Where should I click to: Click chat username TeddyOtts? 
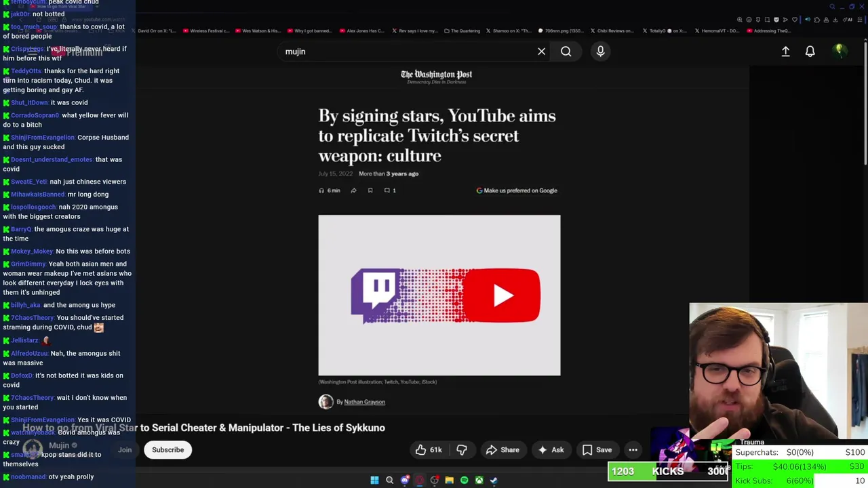click(x=26, y=71)
